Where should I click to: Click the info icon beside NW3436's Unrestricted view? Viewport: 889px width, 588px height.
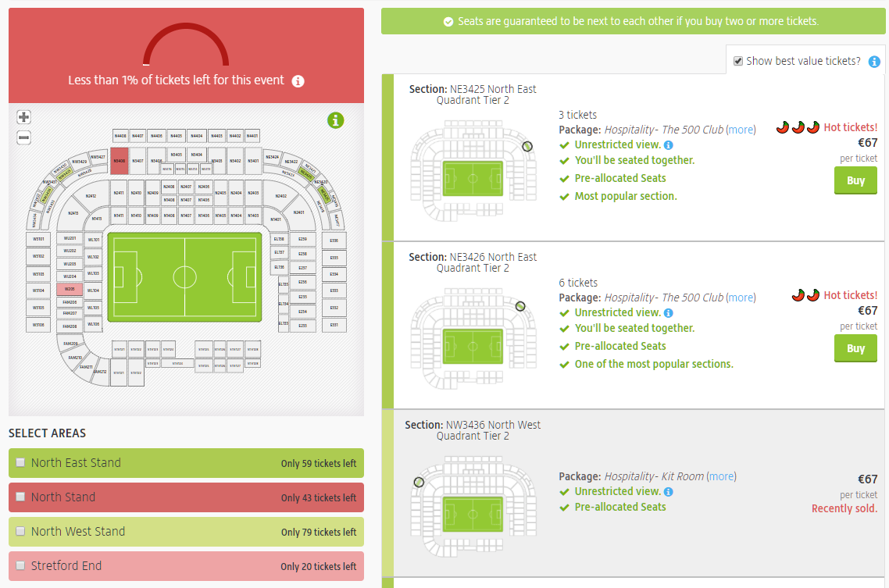click(669, 491)
